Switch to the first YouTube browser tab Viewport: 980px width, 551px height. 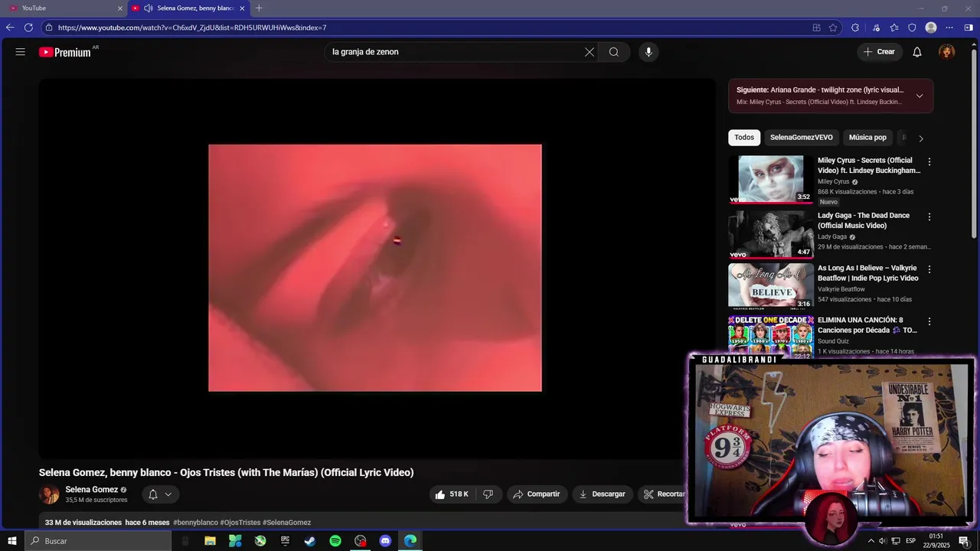(65, 8)
